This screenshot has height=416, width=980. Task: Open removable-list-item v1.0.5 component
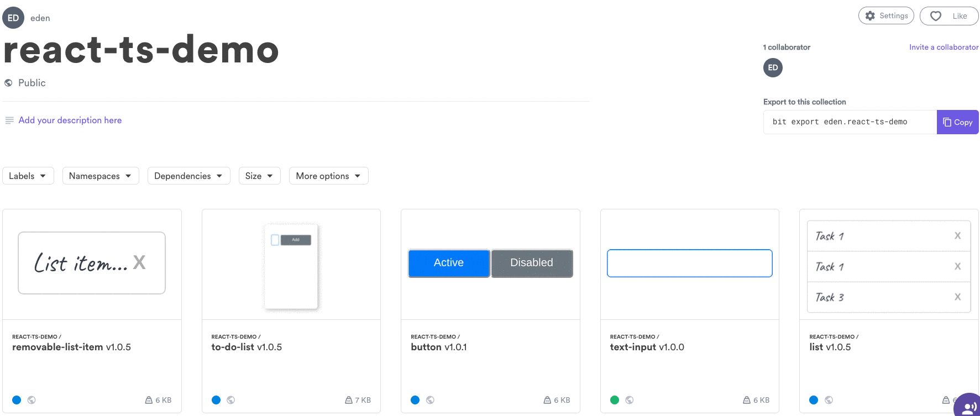[x=71, y=347]
